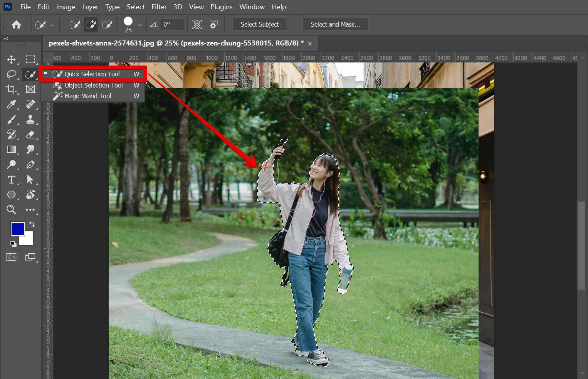Viewport: 588px width, 379px height.
Task: Choose the Eraser tool
Action: (x=30, y=135)
